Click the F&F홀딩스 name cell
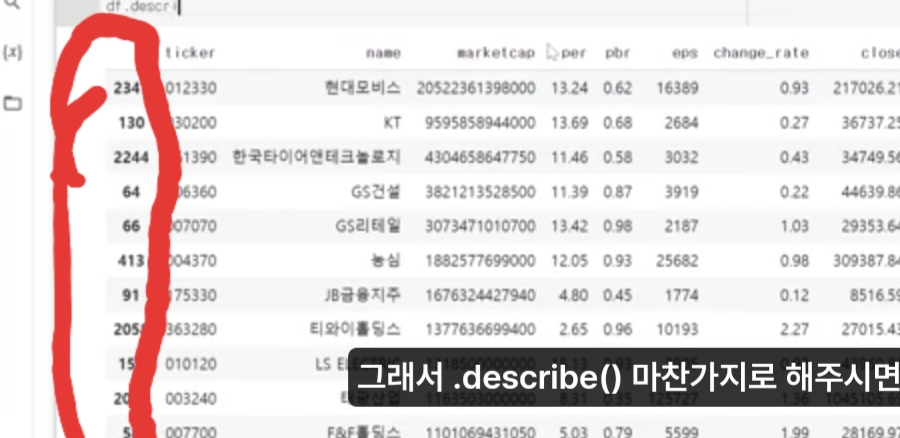900x438 pixels. point(365,432)
